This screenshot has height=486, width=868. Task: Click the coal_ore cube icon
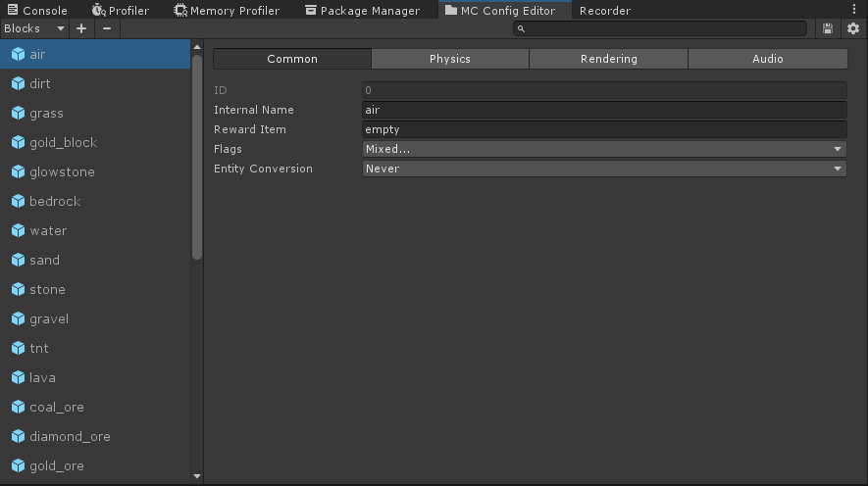(19, 407)
